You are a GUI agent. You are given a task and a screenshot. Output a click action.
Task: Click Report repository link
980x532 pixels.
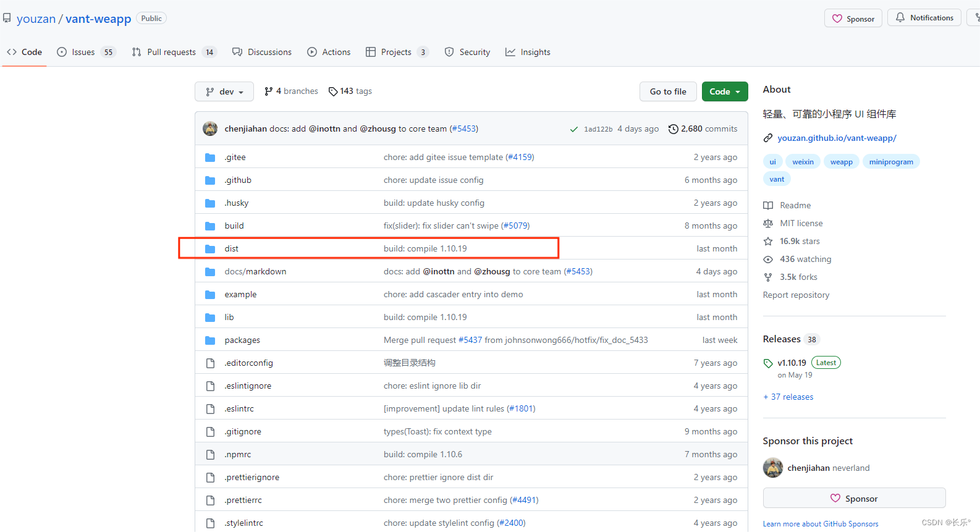click(x=796, y=295)
